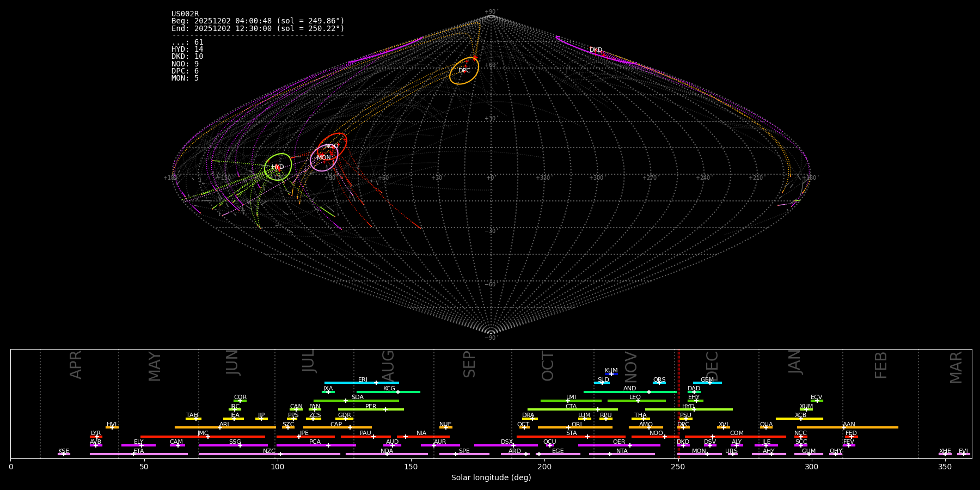Click the +90 north pole label
Screen dimensions: 980x490
pos(491,12)
